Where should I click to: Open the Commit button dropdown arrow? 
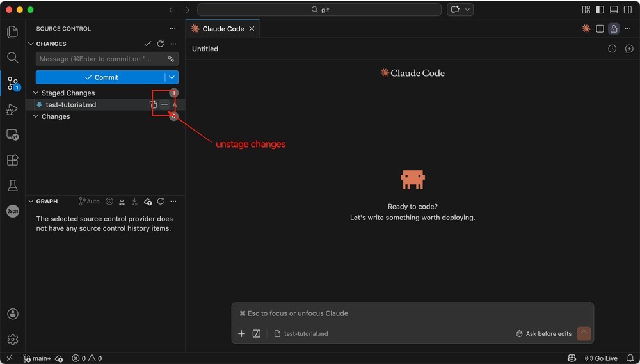(x=172, y=77)
